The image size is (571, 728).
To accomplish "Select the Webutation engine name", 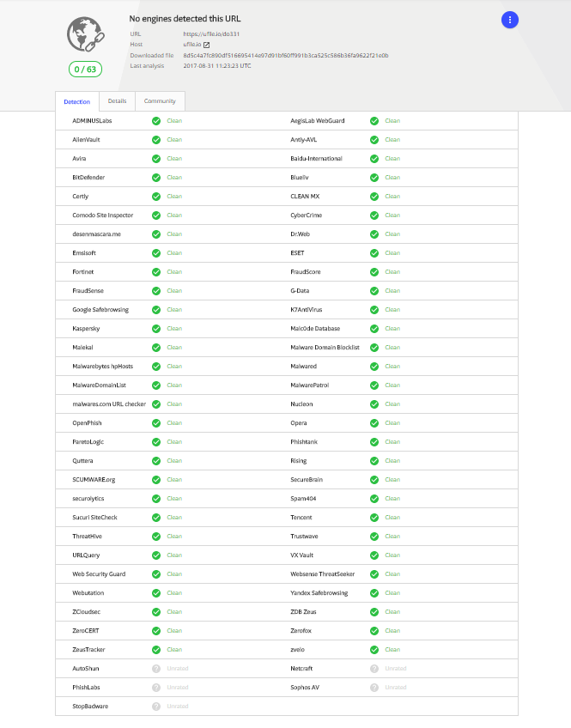I will 88,593.
